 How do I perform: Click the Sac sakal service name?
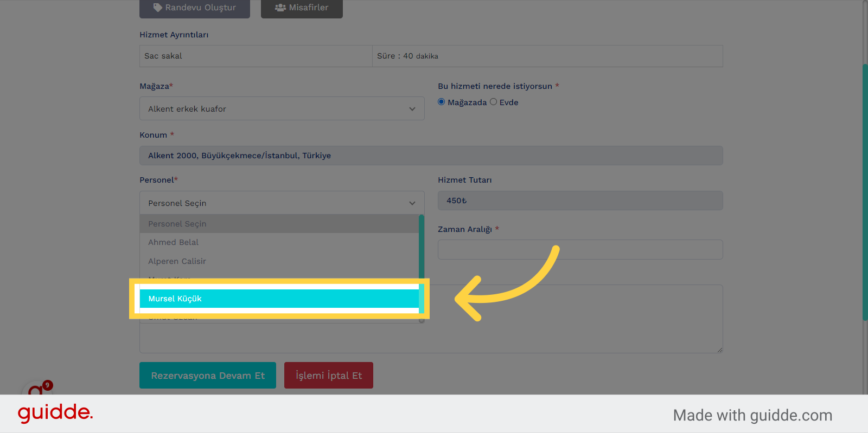[x=163, y=56]
